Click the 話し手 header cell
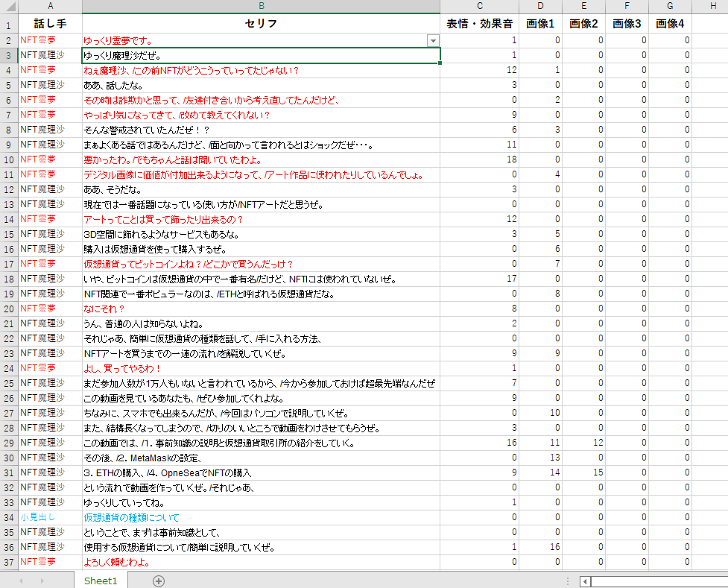This screenshot has height=588, width=728. coord(50,23)
